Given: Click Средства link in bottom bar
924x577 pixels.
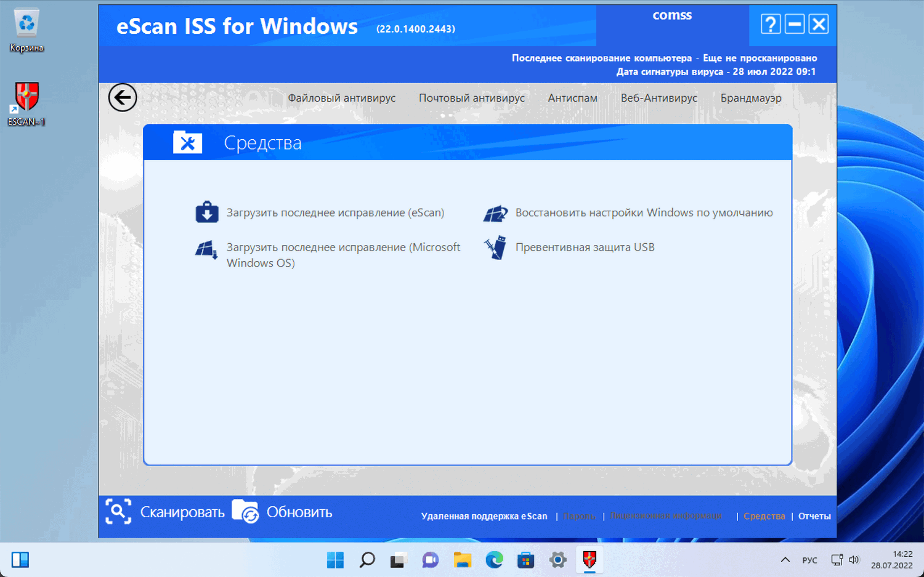Looking at the screenshot, I should (764, 516).
